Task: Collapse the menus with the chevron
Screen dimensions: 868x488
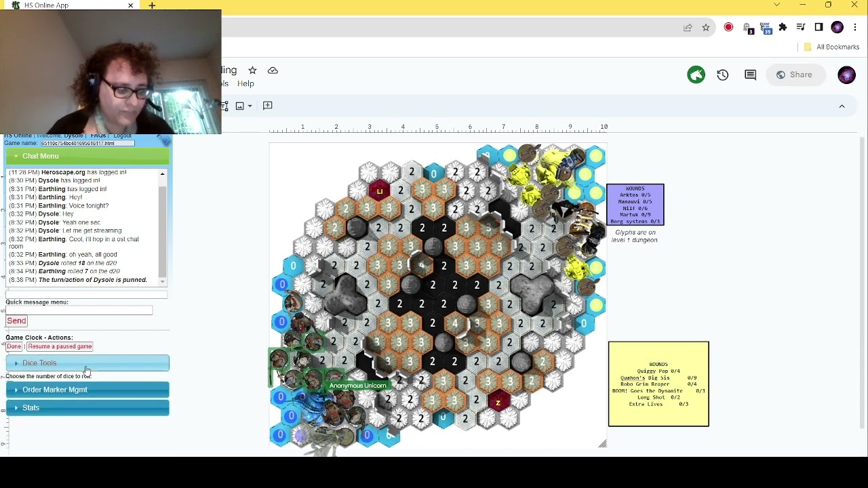Action: tap(842, 106)
